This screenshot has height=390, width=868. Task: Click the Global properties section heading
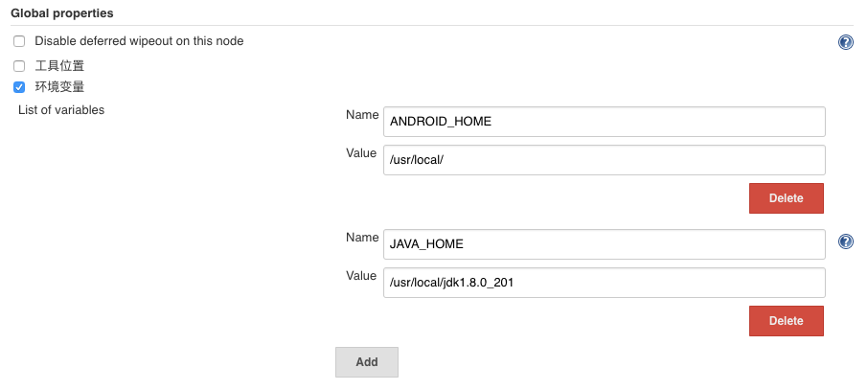[x=61, y=12]
